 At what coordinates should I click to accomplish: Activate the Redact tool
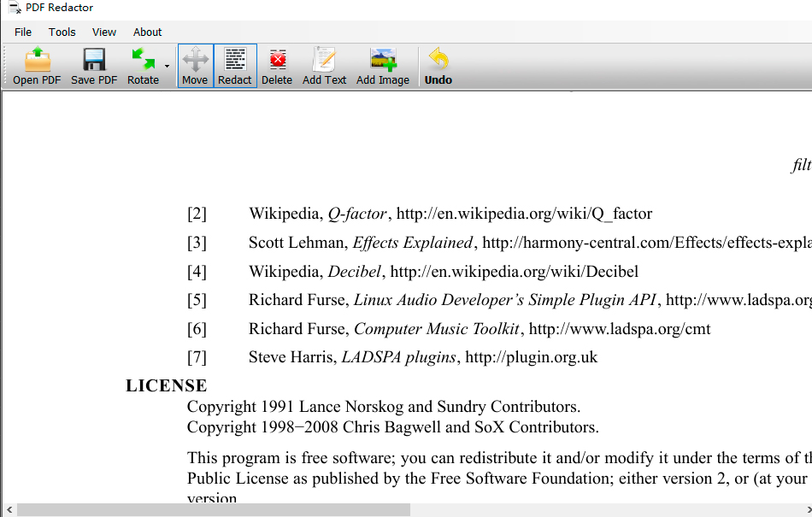coord(235,66)
